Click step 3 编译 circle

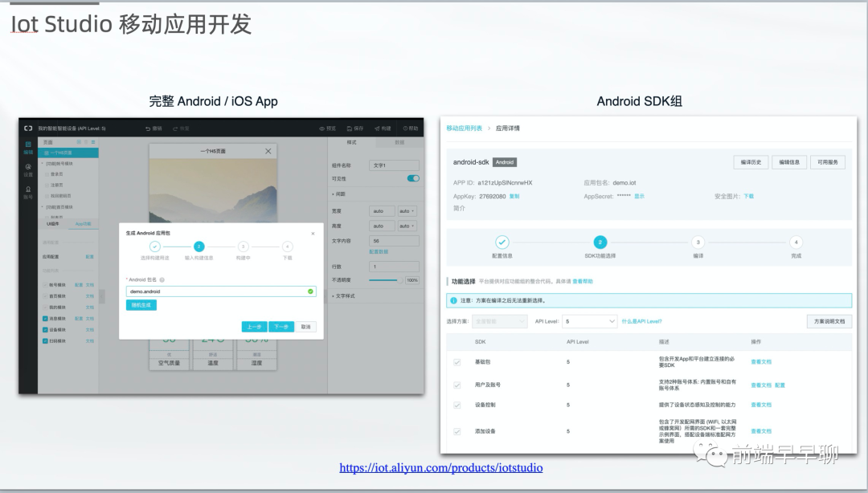click(698, 242)
